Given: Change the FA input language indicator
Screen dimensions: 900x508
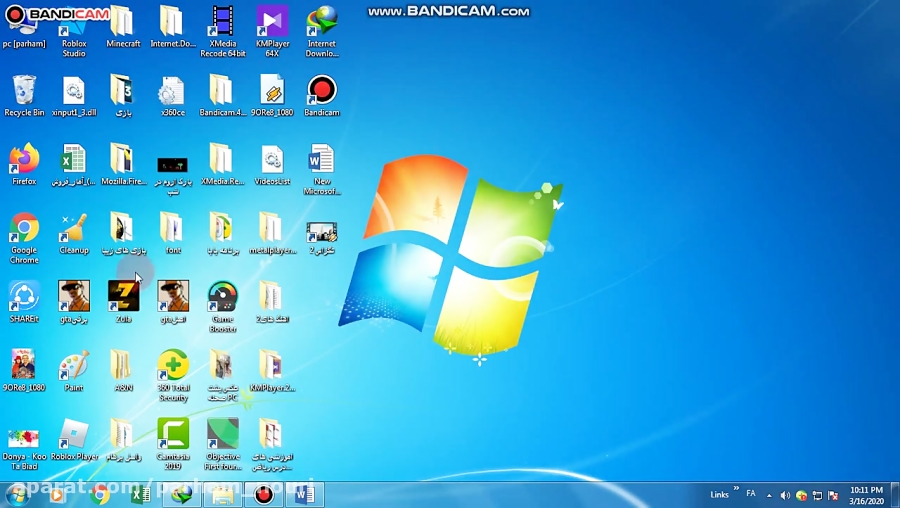Looking at the screenshot, I should pyautogui.click(x=751, y=494).
